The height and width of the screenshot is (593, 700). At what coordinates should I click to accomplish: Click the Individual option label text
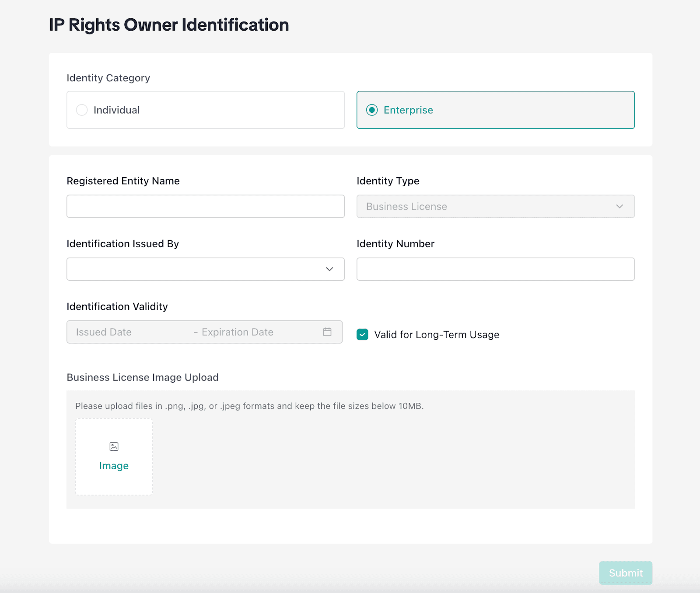tap(116, 110)
